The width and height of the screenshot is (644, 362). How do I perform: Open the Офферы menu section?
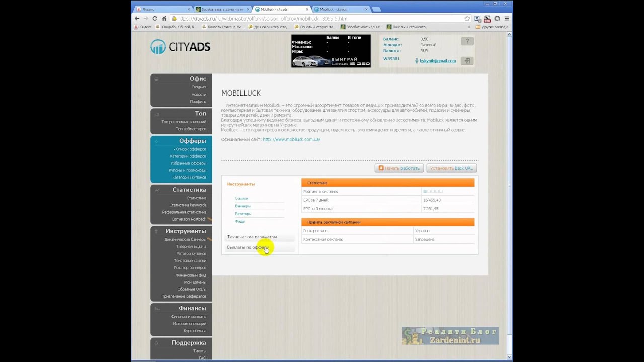(193, 141)
